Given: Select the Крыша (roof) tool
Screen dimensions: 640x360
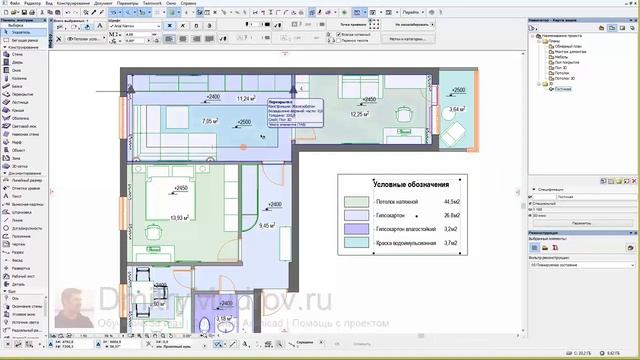Looking at the screenshot, I should pos(17,110).
